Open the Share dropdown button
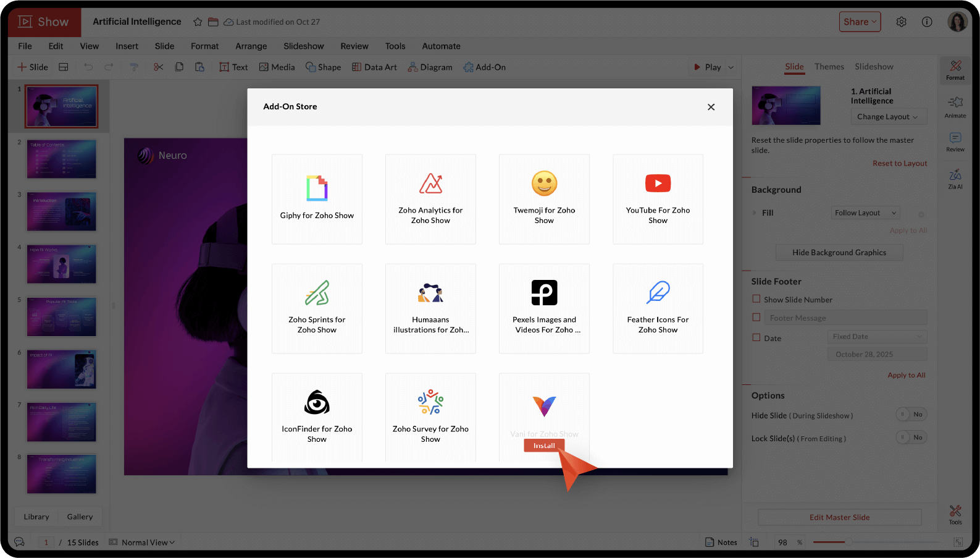This screenshot has height=558, width=980. (x=860, y=22)
